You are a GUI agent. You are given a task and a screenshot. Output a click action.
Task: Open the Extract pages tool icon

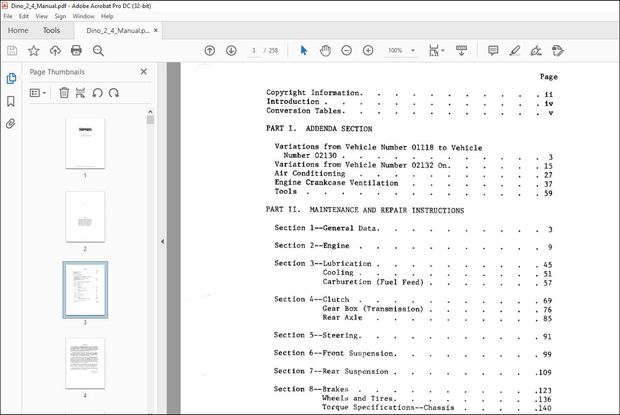point(80,93)
